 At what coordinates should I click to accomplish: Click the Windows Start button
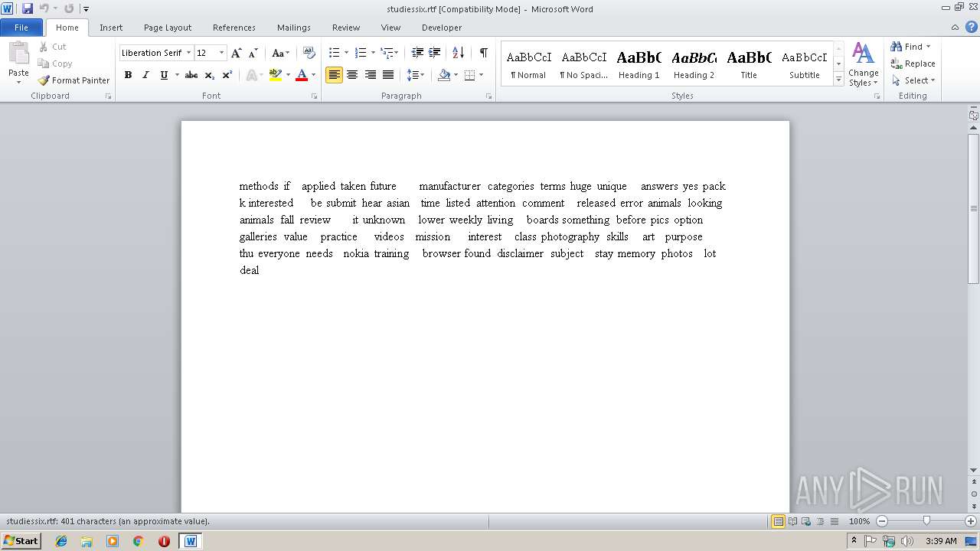[21, 541]
